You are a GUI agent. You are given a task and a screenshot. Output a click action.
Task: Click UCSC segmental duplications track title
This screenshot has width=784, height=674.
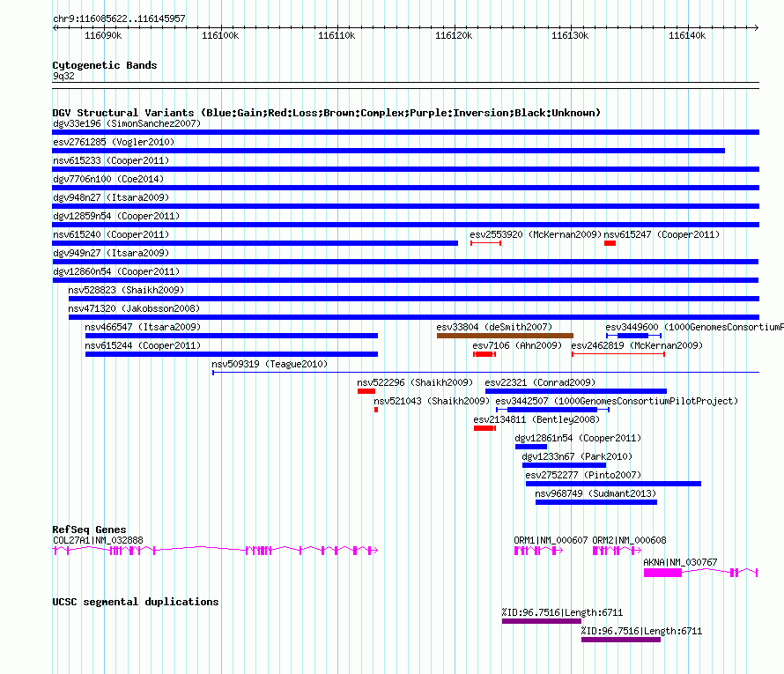pos(136,602)
